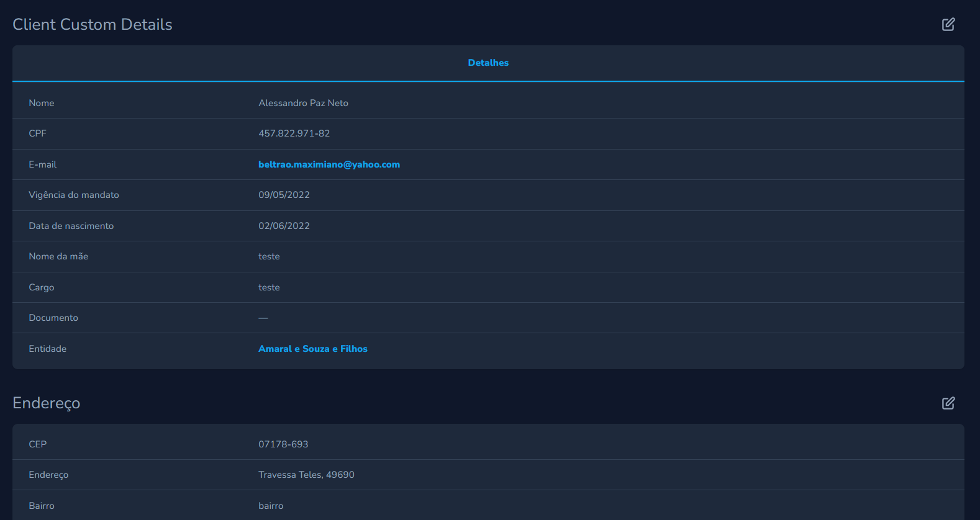This screenshot has width=980, height=520.
Task: Click the Data de nascimento label
Action: pyautogui.click(x=71, y=226)
